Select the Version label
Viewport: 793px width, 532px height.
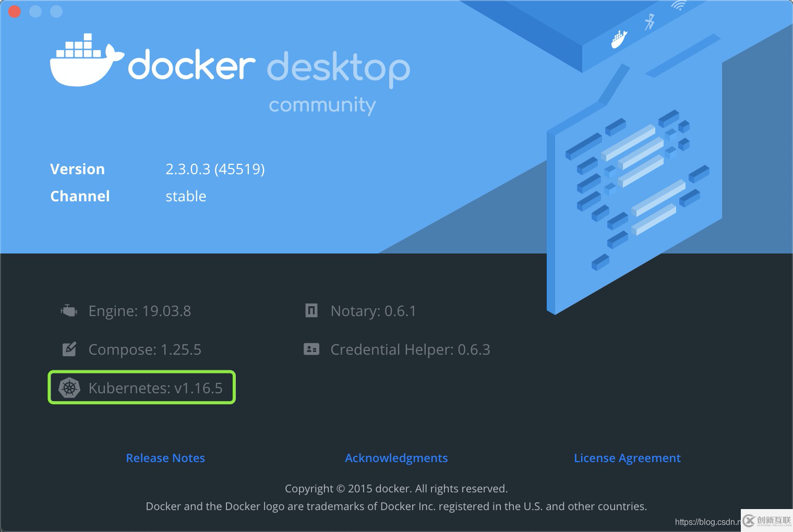pos(77,168)
